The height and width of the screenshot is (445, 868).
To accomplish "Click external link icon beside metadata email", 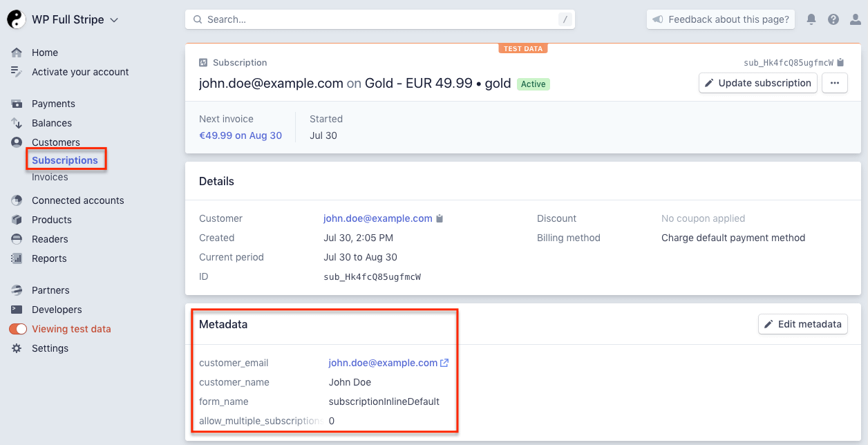I will (444, 363).
